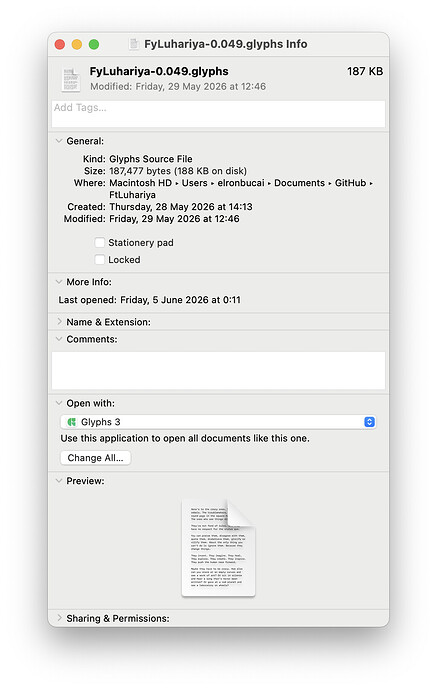Screen dimensions: 437x690
Task: Enable the Stationery pad checkbox
Action: (100, 242)
